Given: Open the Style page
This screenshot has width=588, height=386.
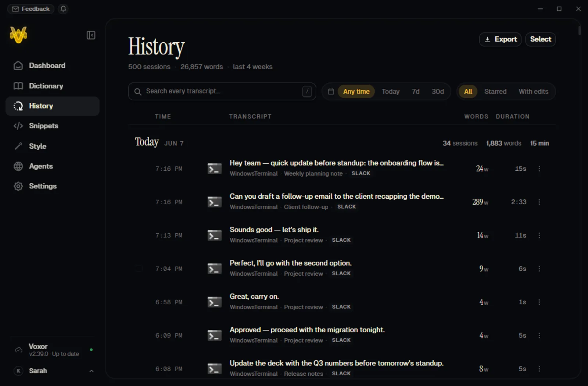Looking at the screenshot, I should pos(53,146).
